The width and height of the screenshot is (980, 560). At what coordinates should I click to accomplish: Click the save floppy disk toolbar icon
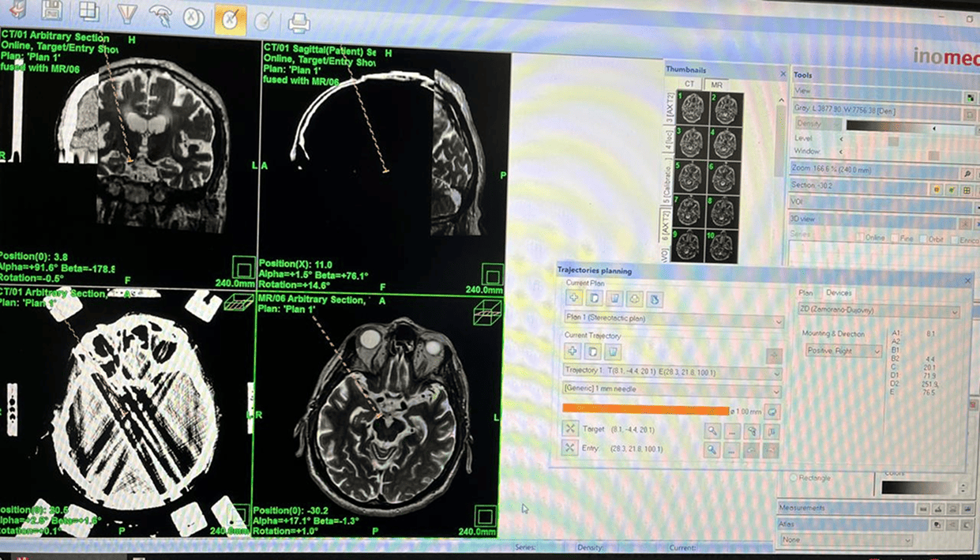pyautogui.click(x=52, y=10)
